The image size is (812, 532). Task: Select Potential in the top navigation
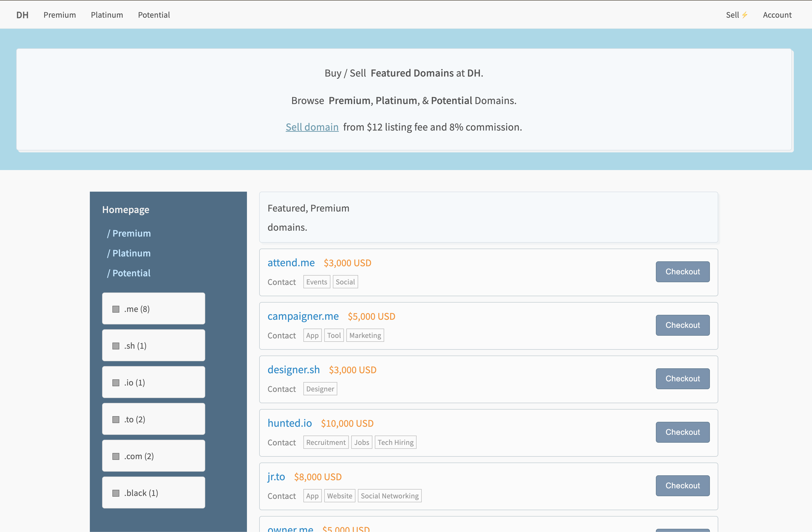(x=154, y=15)
